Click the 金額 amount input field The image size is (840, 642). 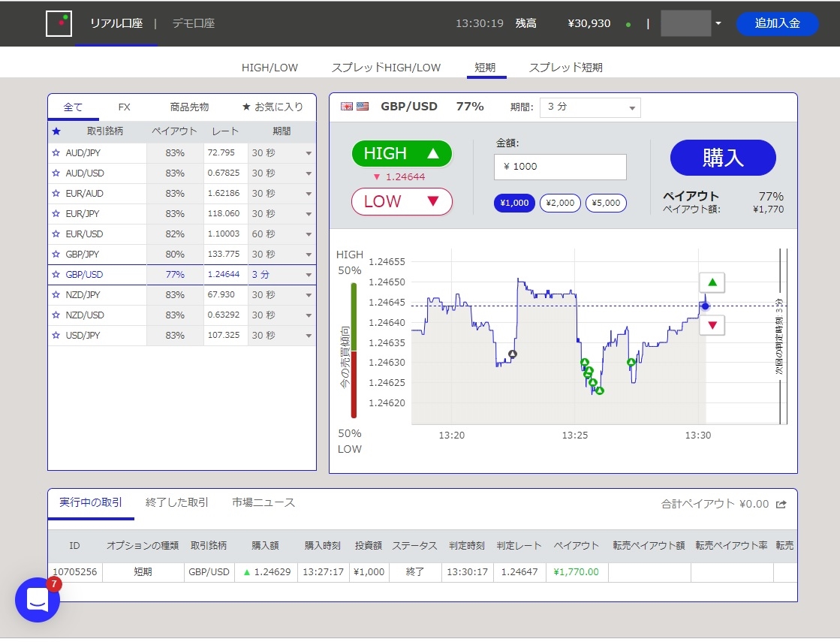(x=560, y=167)
